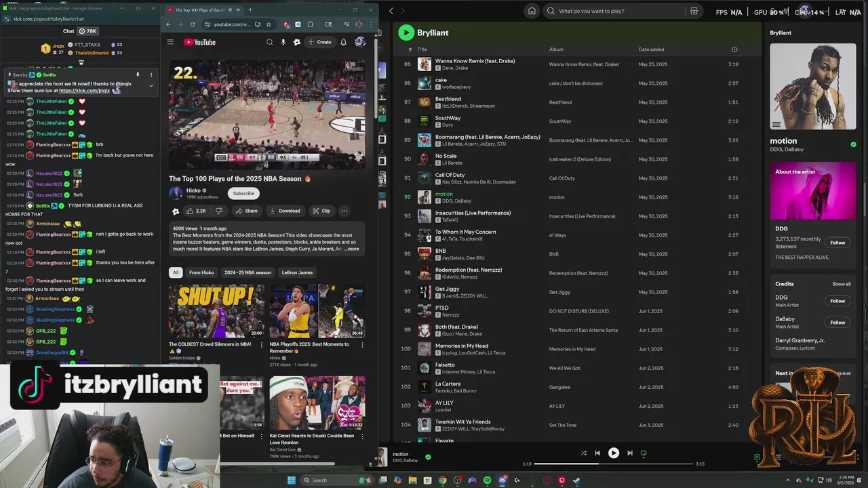868x488 pixels.
Task: Open Spotify from the Windows taskbar
Action: pyautogui.click(x=487, y=480)
